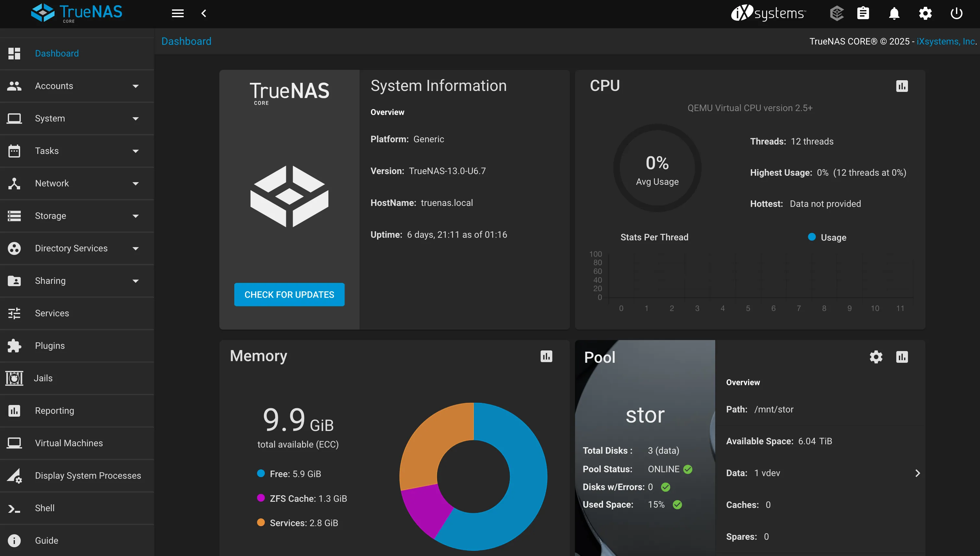This screenshot has width=980, height=556.
Task: Click the Services sliders icon
Action: [x=14, y=313]
